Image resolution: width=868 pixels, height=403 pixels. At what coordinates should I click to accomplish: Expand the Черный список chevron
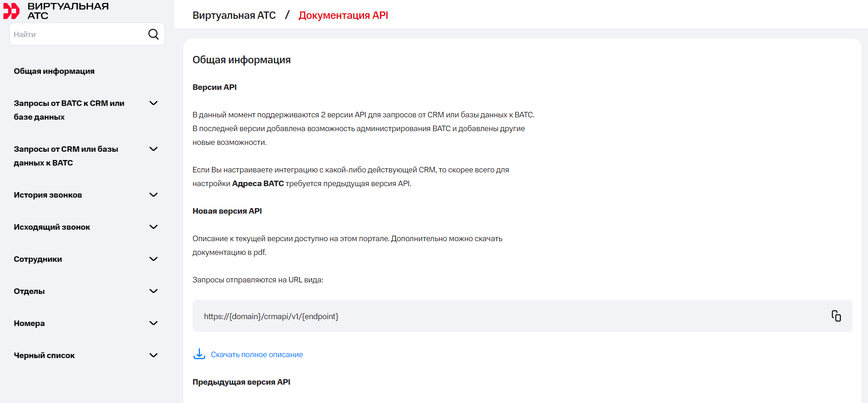(154, 355)
